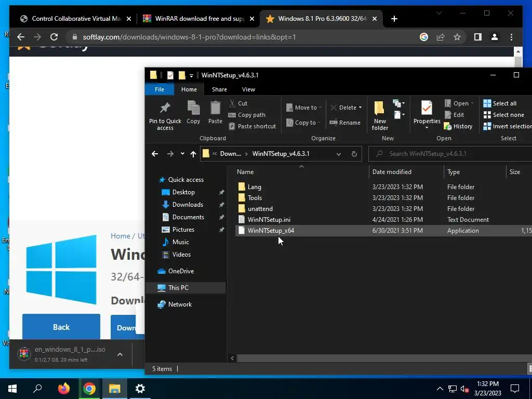Open the taskbar search icon
The width and height of the screenshot is (532, 399).
[x=37, y=389]
